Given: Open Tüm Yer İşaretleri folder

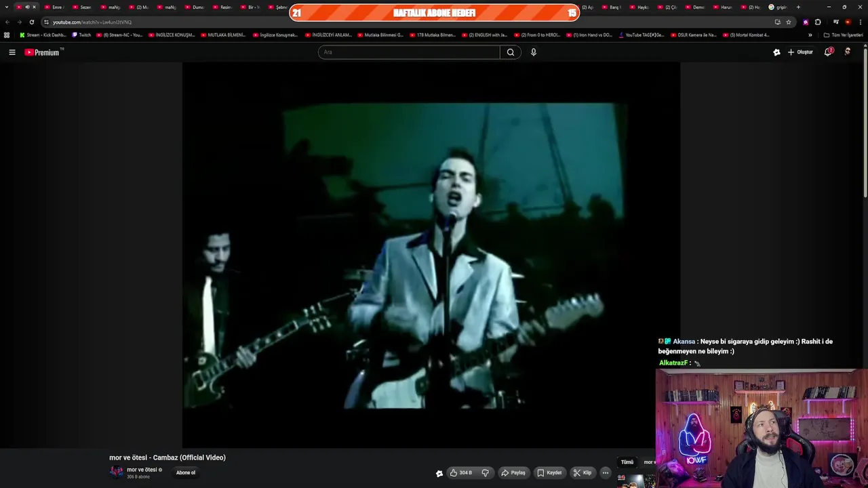Looking at the screenshot, I should pos(843,35).
